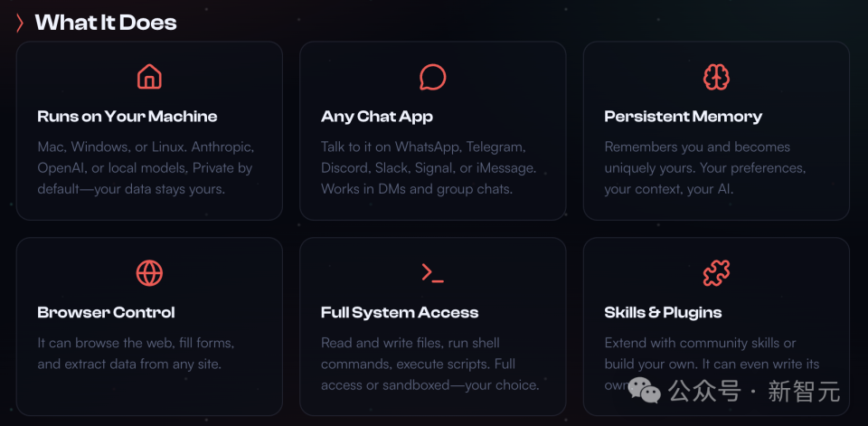Select the Persistent Memory card title
This screenshot has height=426, width=868.
683,117
